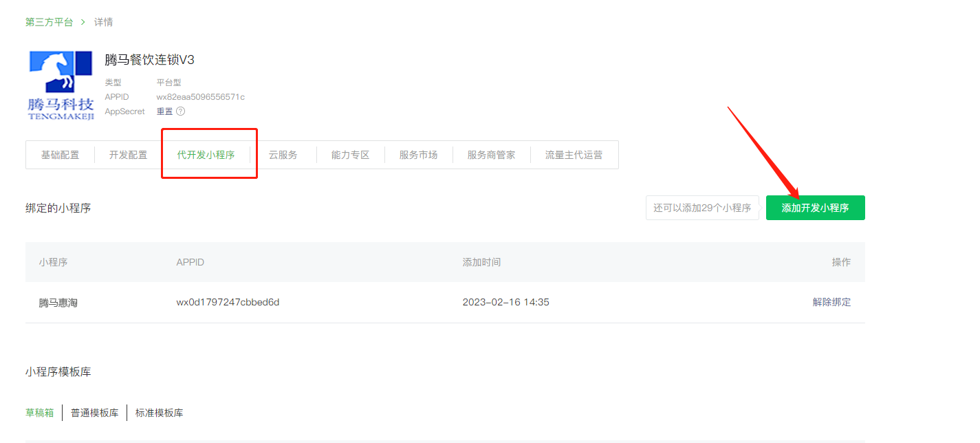Click the 详情 breadcrumb text

pos(104,22)
